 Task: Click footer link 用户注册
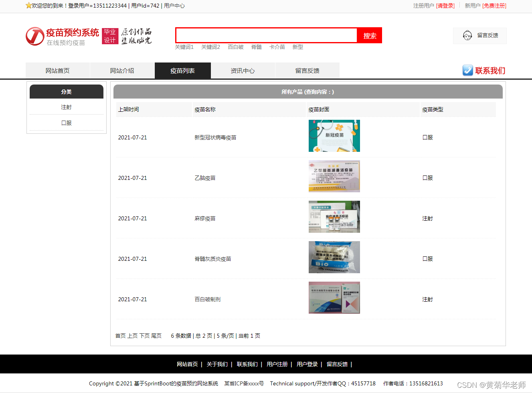coord(277,364)
